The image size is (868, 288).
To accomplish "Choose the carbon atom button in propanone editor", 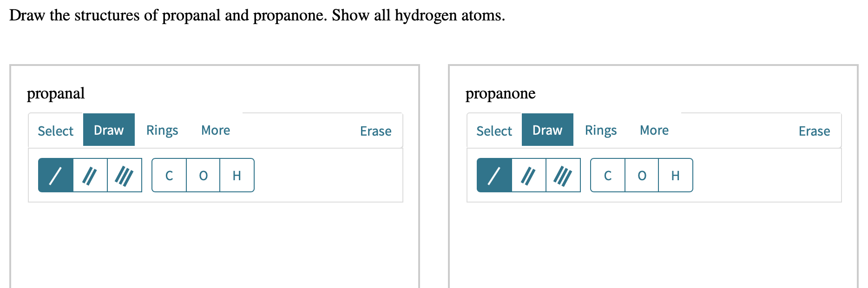I will click(x=608, y=176).
